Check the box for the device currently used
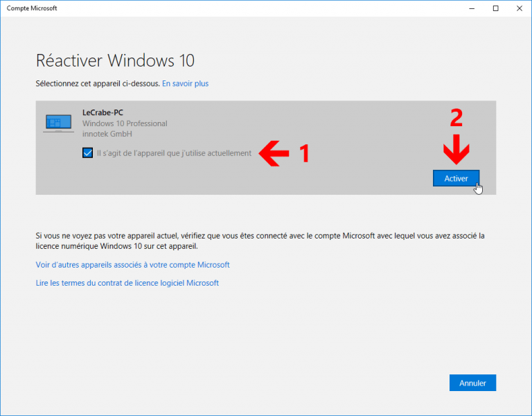Screen dimensions: 532x416 coord(87,153)
